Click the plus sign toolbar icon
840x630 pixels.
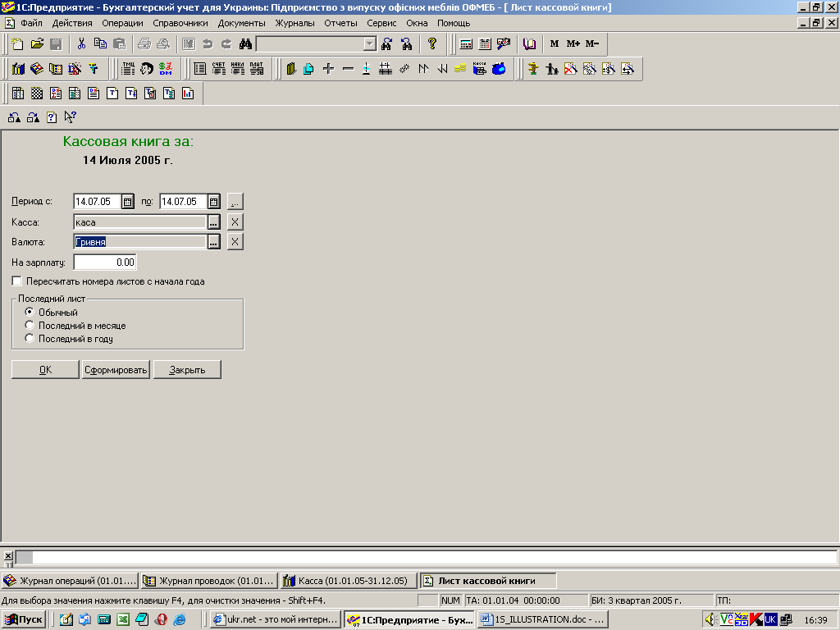328,69
